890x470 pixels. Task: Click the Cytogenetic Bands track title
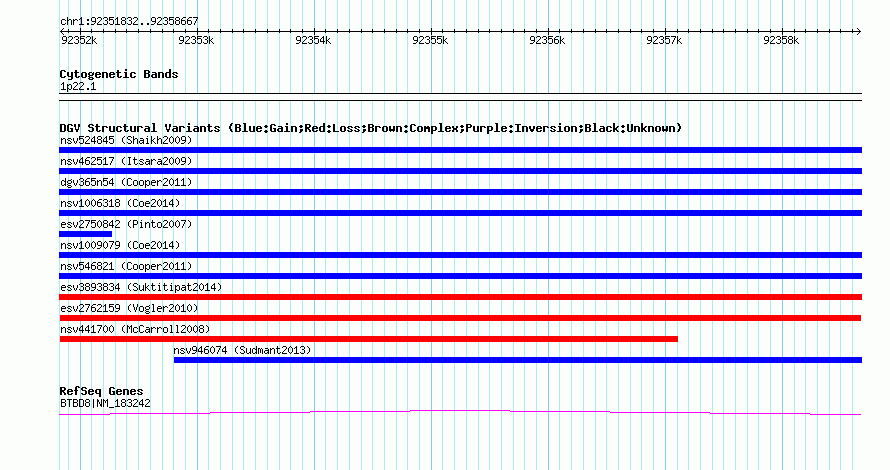119,74
